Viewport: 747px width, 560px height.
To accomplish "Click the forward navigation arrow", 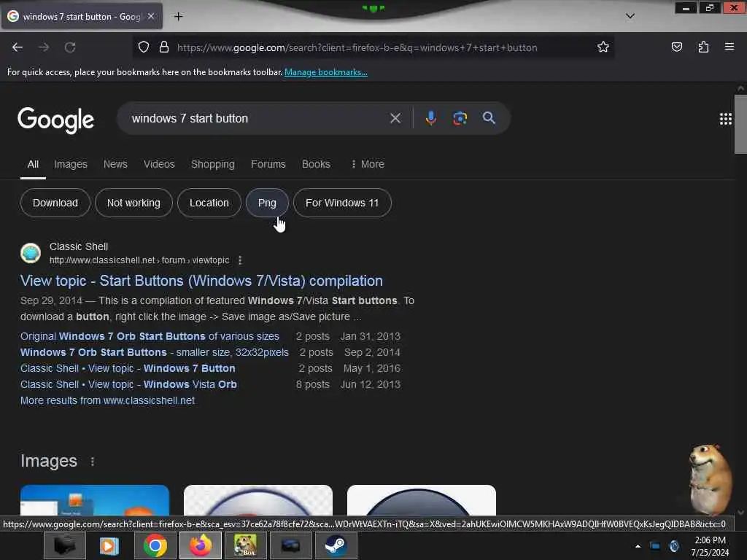I will [x=44, y=47].
